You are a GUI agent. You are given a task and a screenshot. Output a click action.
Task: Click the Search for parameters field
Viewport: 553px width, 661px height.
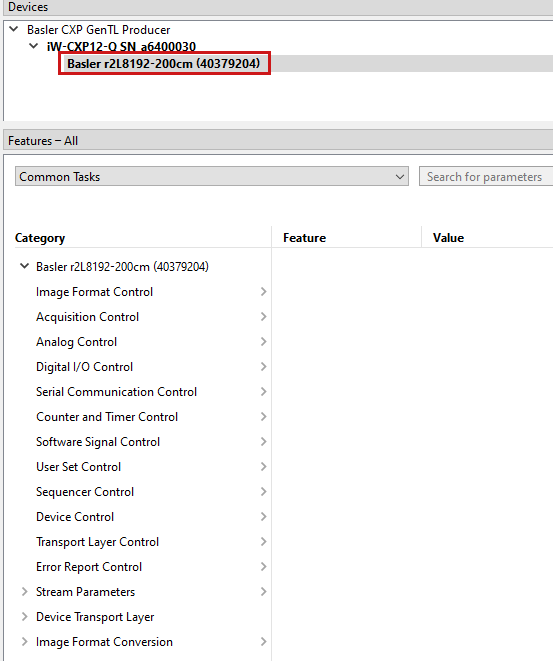pos(486,176)
